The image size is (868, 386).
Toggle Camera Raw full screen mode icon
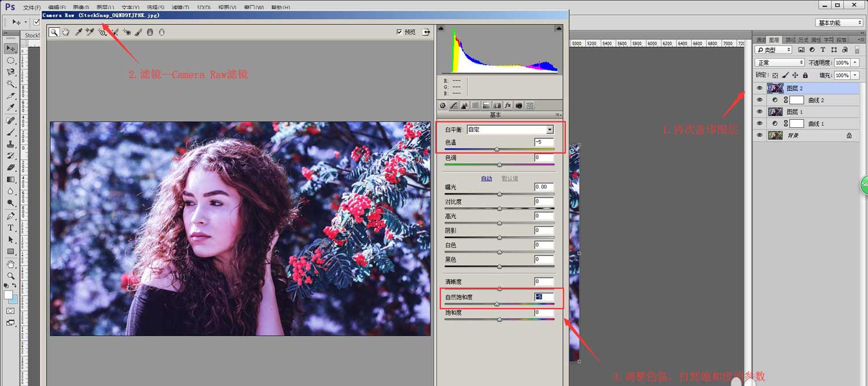[426, 32]
